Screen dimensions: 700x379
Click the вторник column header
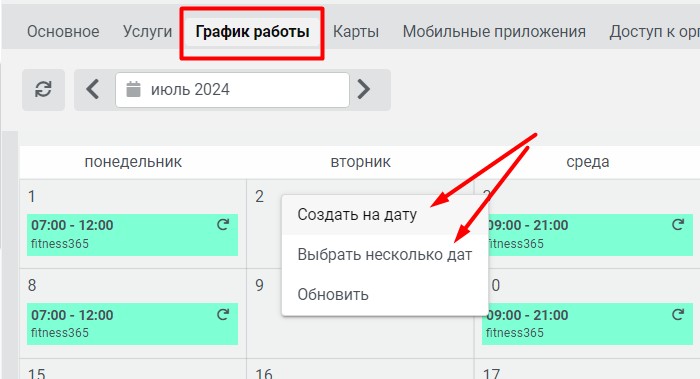pyautogui.click(x=360, y=162)
